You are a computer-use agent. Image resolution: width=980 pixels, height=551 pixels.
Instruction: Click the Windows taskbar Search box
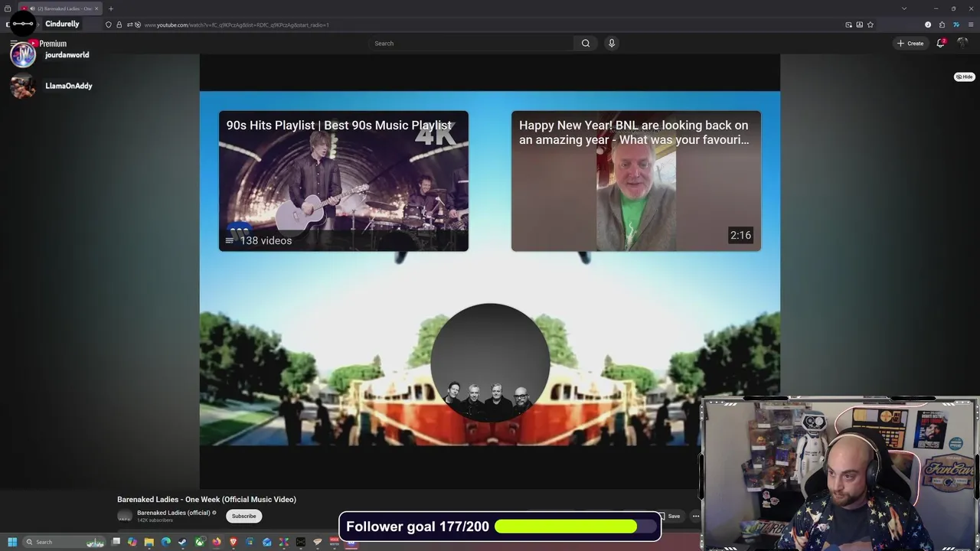pyautogui.click(x=64, y=542)
